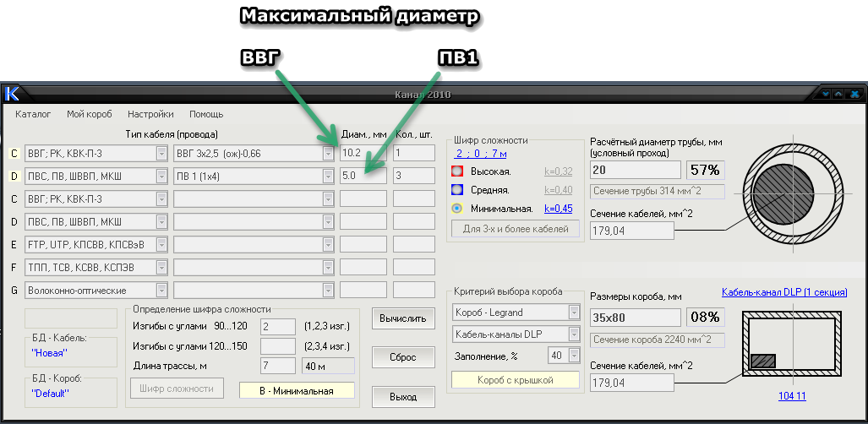Expand the Заполнение percent dropdown showing 40
This screenshot has height=424, width=868.
click(574, 355)
